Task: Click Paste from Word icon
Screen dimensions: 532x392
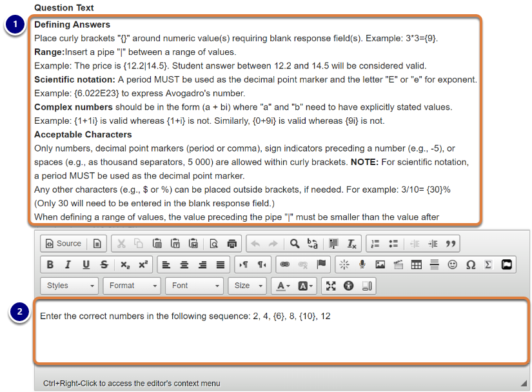Action: [193, 244]
